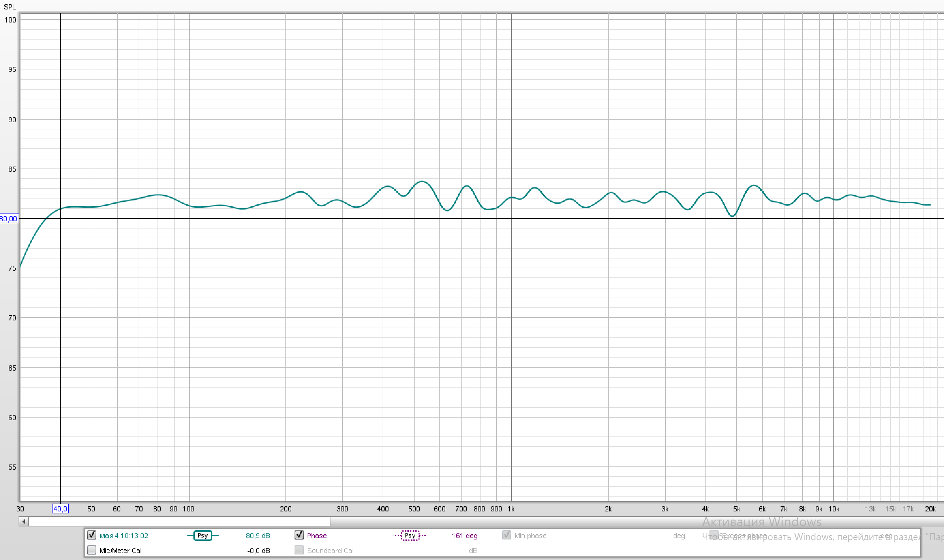
Task: Select the мая 4 10:13:02 trace label
Action: click(x=124, y=536)
